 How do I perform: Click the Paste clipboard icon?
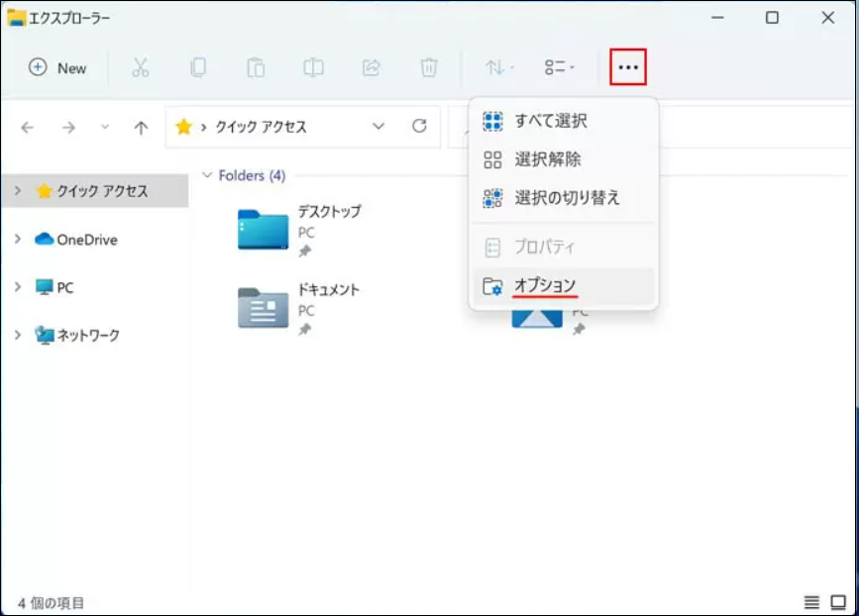point(256,67)
